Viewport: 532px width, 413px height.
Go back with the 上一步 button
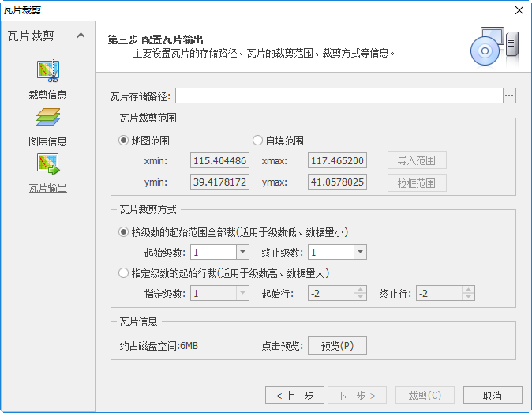coord(294,396)
